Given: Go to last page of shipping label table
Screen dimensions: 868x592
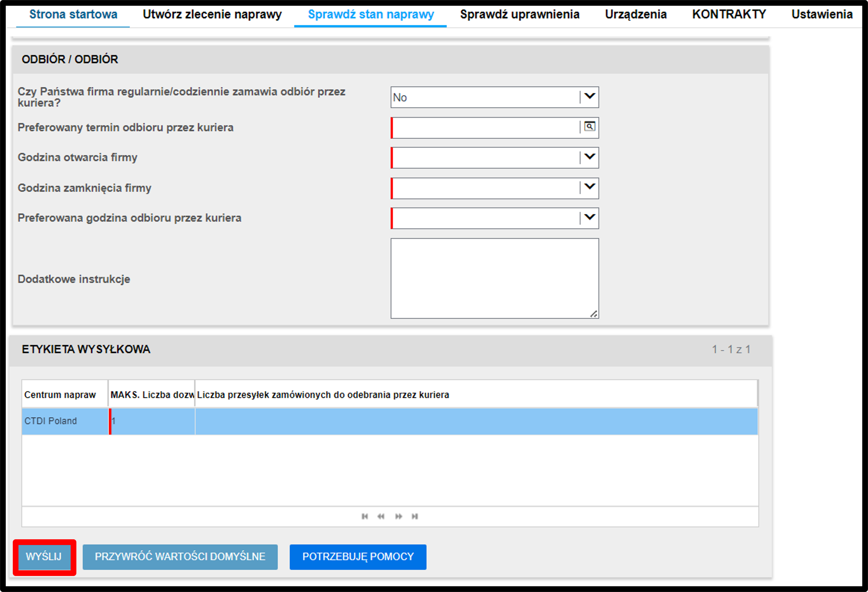Looking at the screenshot, I should (415, 516).
